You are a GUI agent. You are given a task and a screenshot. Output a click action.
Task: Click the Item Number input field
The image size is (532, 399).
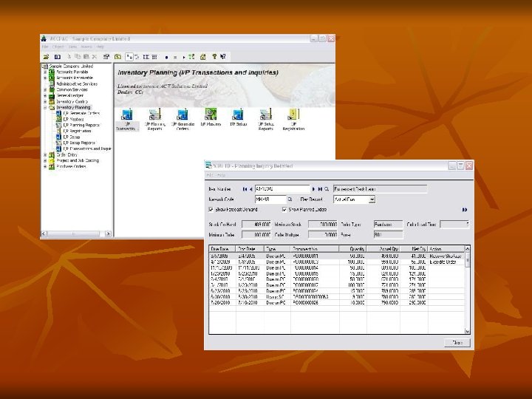click(x=281, y=188)
